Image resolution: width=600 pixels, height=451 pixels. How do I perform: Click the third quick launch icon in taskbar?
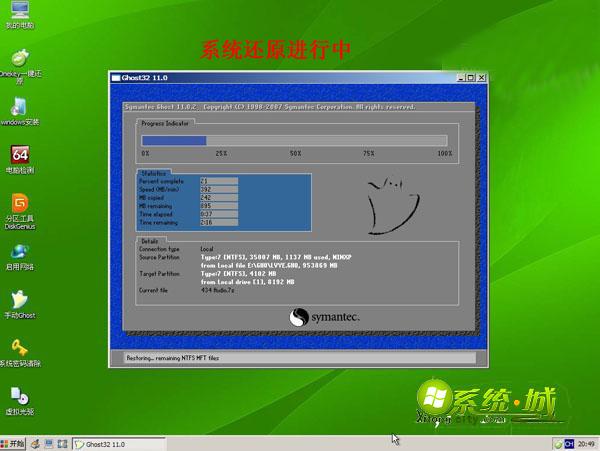click(62, 444)
